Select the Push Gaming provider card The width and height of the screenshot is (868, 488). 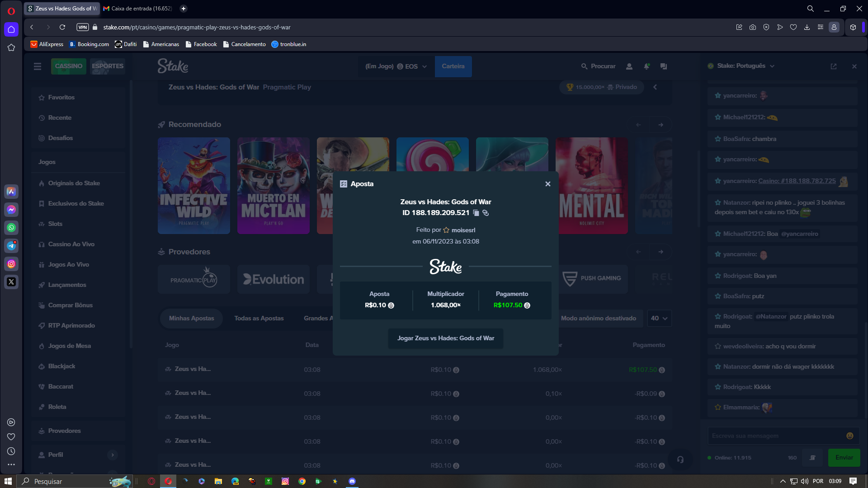tap(593, 279)
